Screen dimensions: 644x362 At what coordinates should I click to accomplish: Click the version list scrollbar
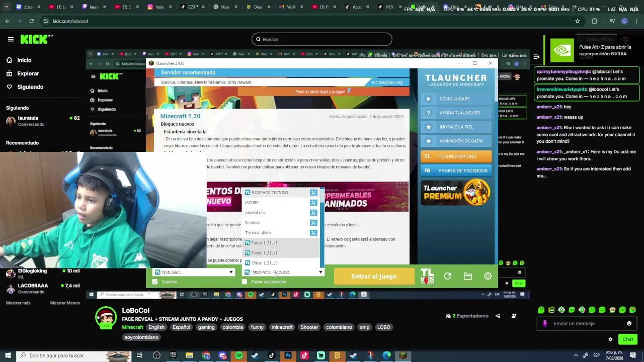[322, 228]
